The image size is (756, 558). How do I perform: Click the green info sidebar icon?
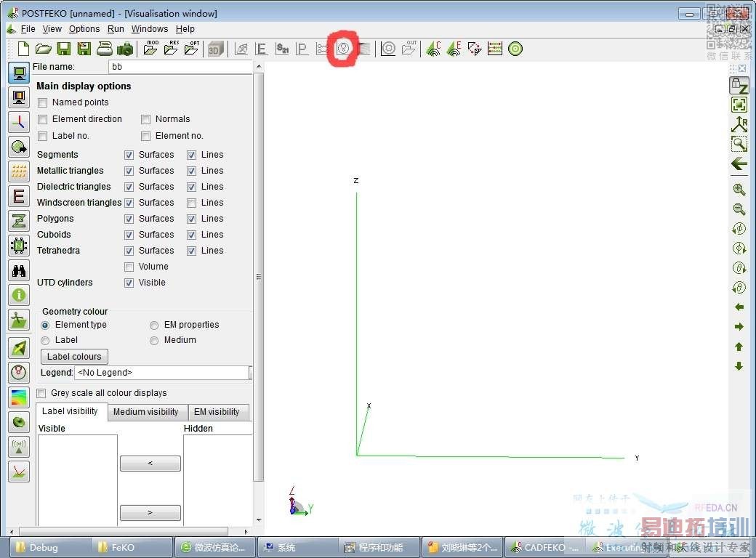pos(19,295)
